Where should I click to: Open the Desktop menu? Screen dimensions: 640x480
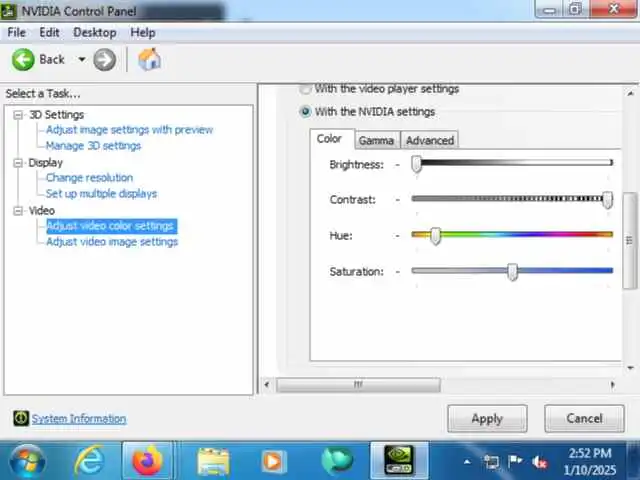click(x=95, y=32)
